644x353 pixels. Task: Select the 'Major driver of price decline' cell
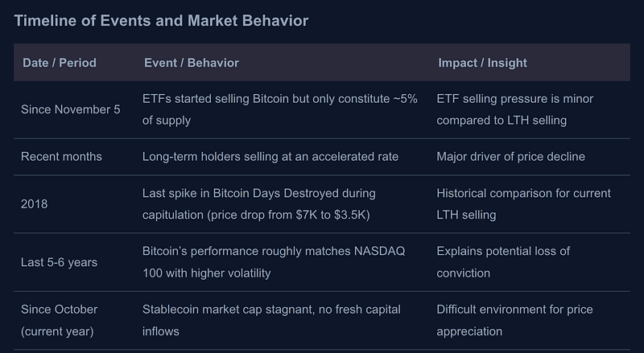(510, 156)
